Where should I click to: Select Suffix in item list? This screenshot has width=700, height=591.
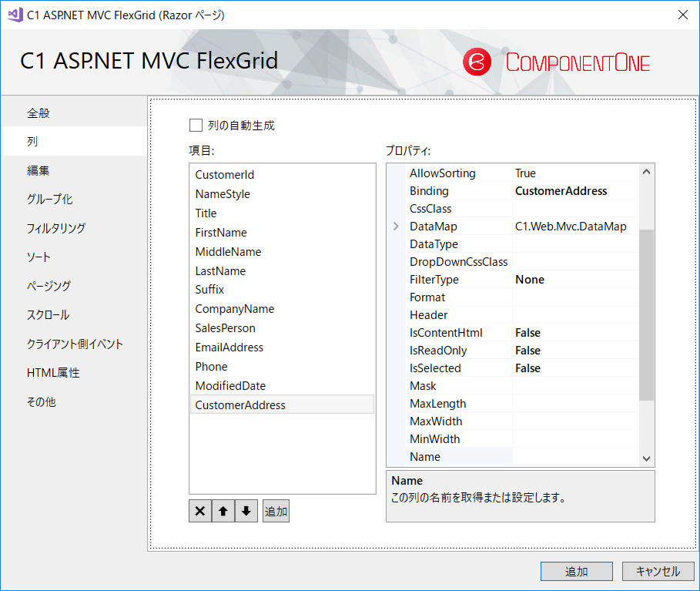[282, 290]
